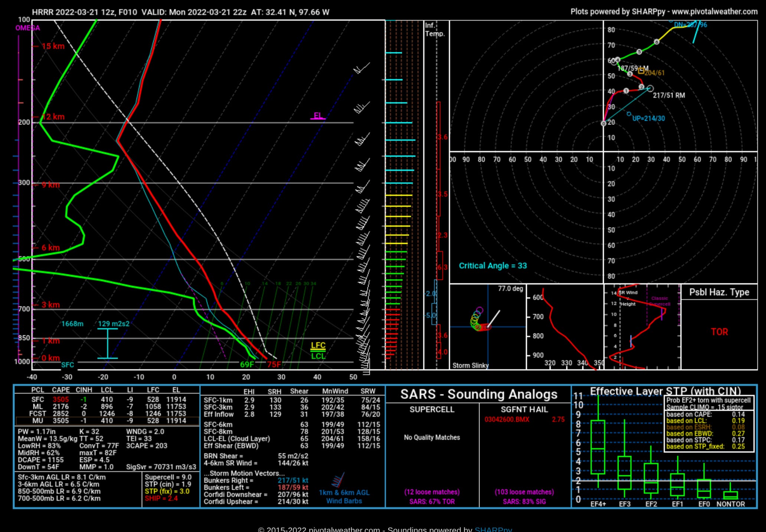Click the Storm Slinky circles plot
766x532 pixels.
479,320
